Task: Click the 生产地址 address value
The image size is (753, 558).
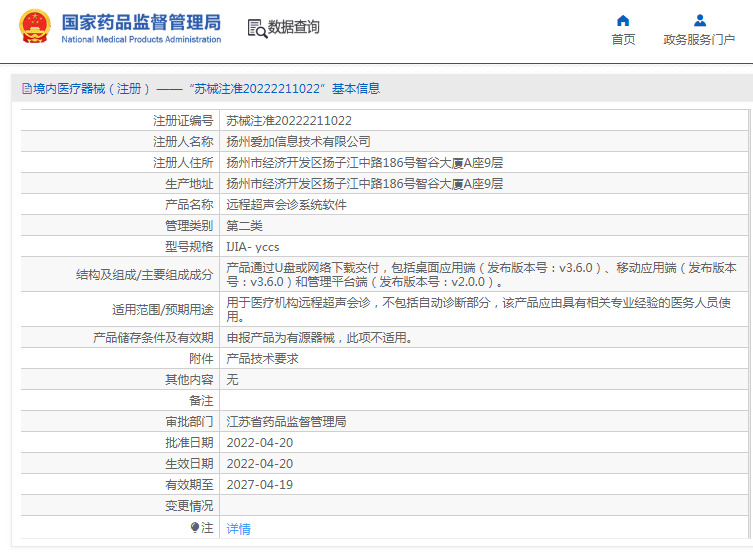Action: pos(364,184)
